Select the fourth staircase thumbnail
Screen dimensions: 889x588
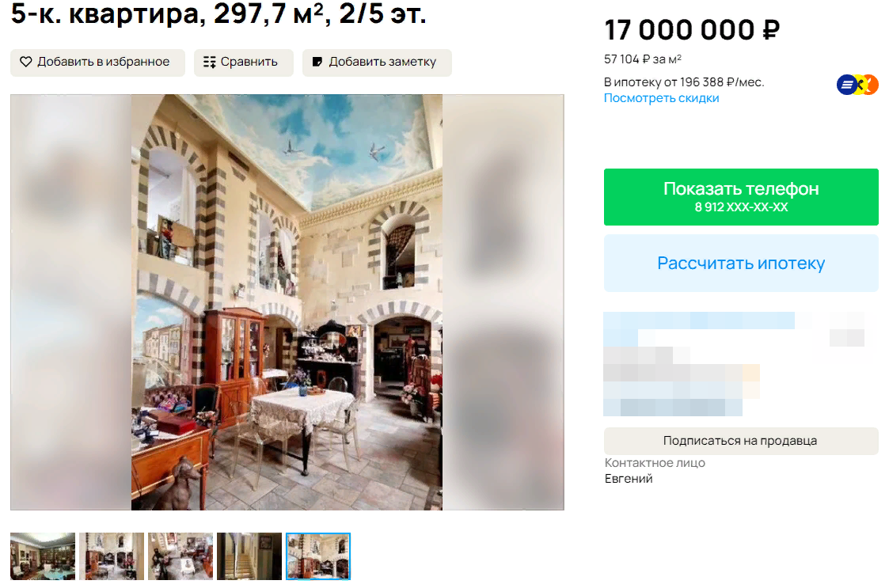pyautogui.click(x=249, y=556)
